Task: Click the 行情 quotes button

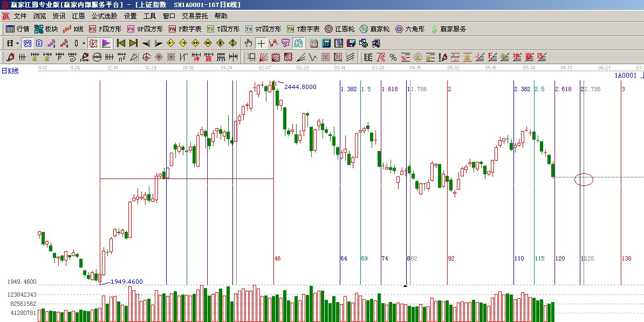Action: click(x=17, y=29)
